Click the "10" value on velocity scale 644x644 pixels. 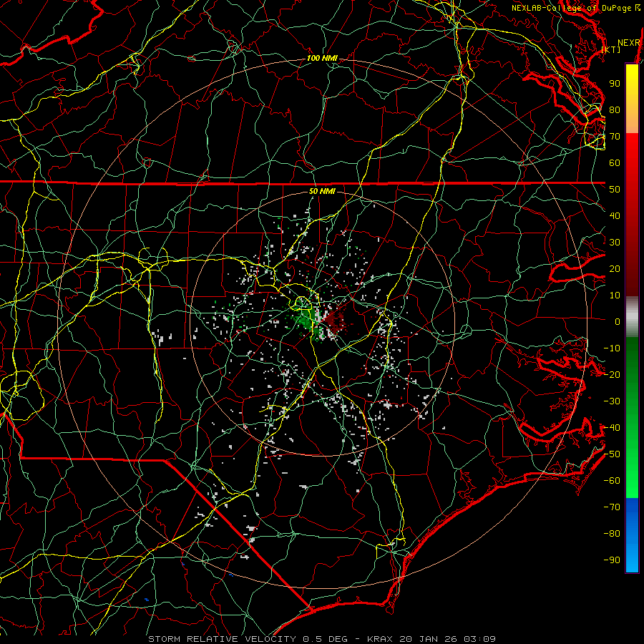[x=615, y=296]
